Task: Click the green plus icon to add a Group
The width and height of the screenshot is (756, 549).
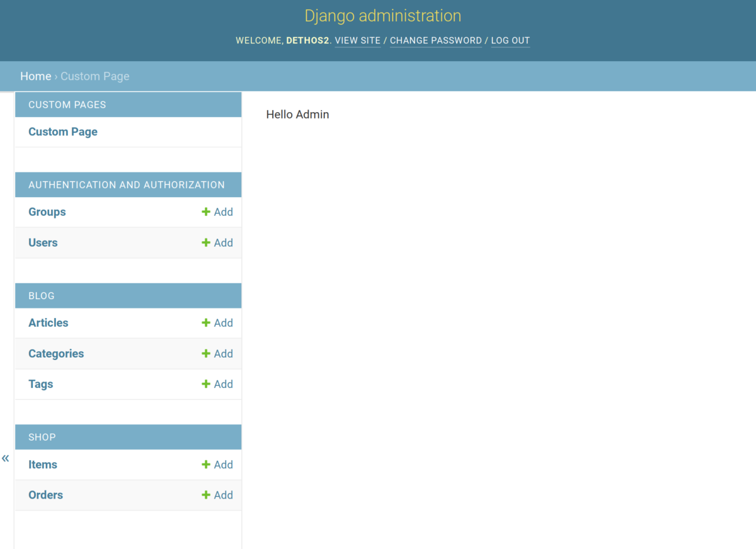Action: click(205, 212)
